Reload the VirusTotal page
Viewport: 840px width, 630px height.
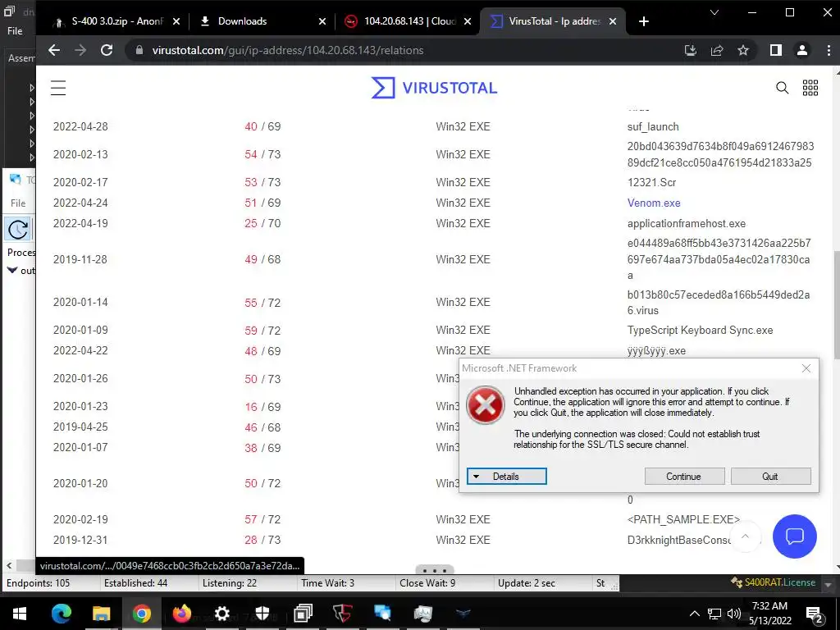click(107, 50)
